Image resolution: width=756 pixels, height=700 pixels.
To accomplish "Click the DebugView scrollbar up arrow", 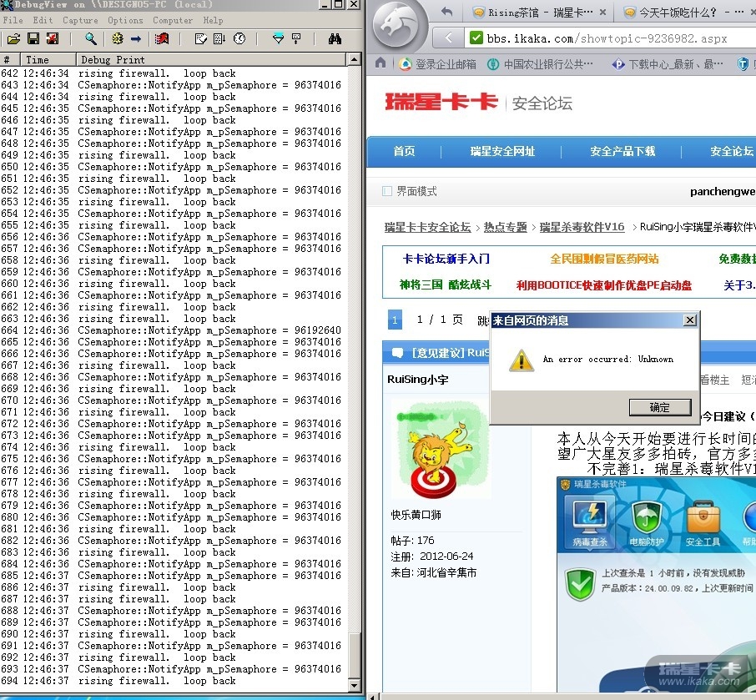I will tap(355, 59).
